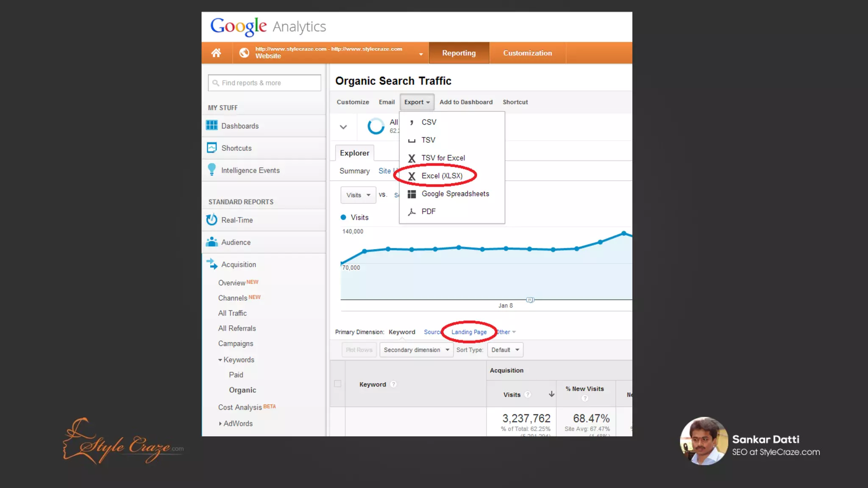Switch to the Customization tab

527,53
